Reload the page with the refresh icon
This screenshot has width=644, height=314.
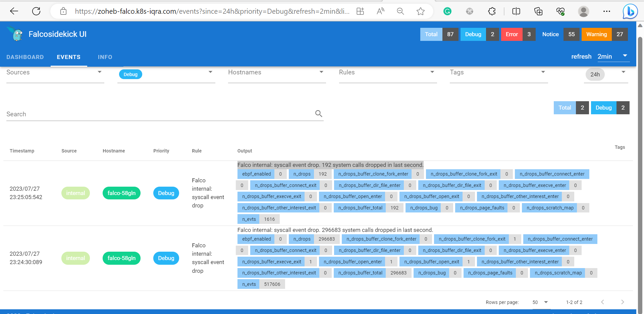36,11
